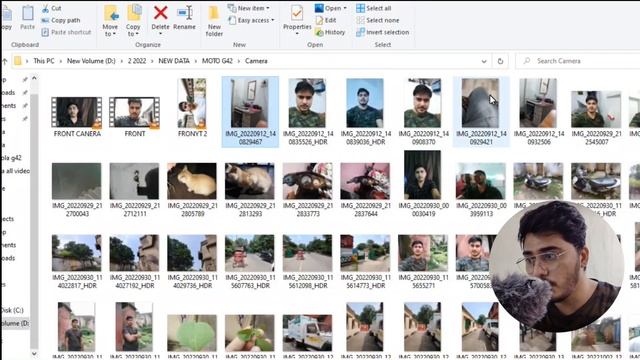640x360 pixels.
Task: Open the Copy to dropdown
Action: pos(133,21)
